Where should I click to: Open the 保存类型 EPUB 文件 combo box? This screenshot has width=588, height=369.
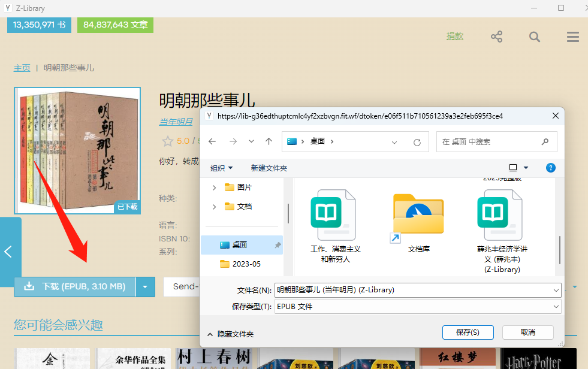tap(418, 307)
